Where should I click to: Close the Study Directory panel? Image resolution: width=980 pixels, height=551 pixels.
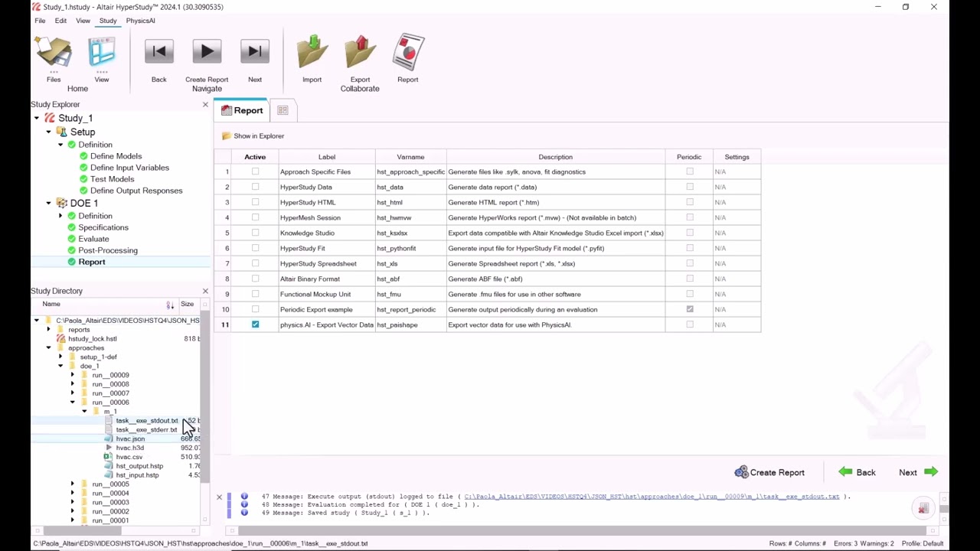pyautogui.click(x=205, y=291)
